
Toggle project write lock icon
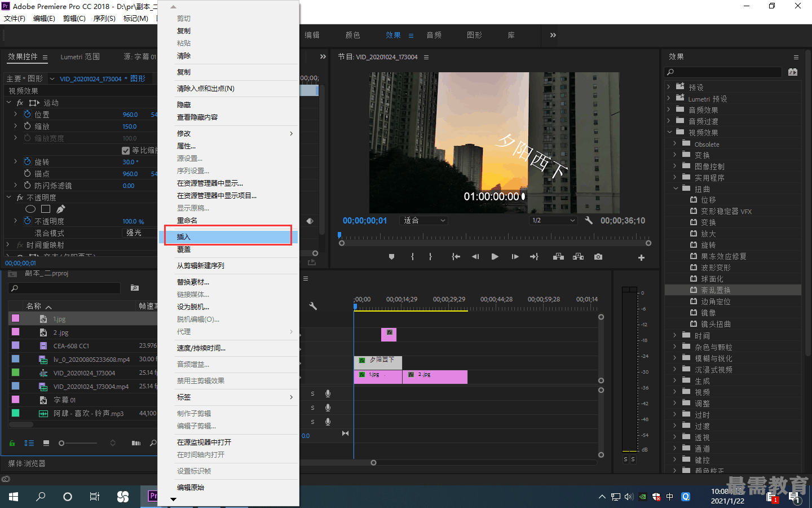pos(12,443)
